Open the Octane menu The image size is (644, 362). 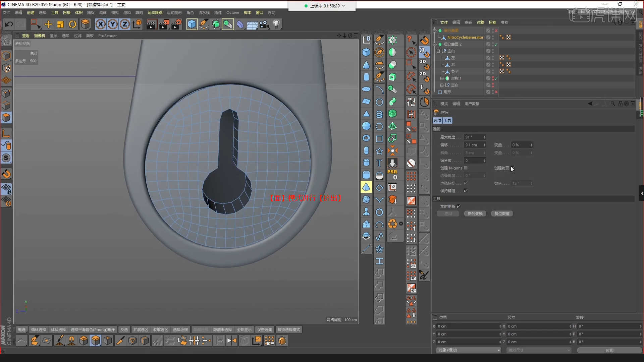click(x=232, y=12)
